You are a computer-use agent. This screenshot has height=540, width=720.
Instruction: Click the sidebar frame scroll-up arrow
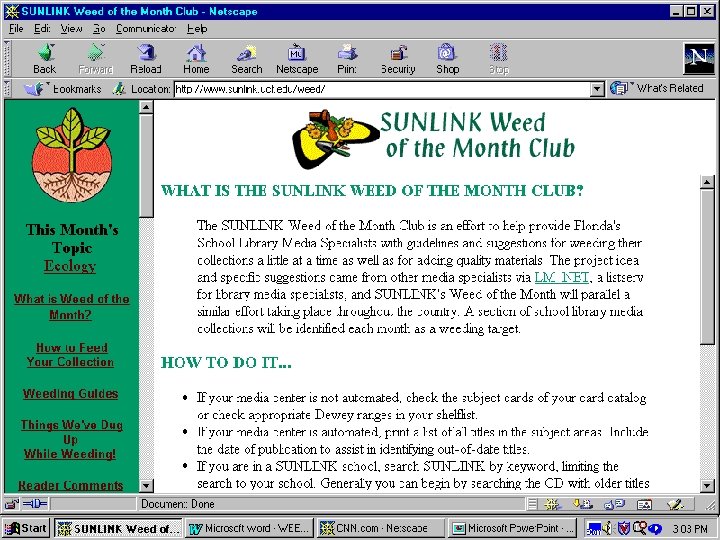(x=146, y=107)
